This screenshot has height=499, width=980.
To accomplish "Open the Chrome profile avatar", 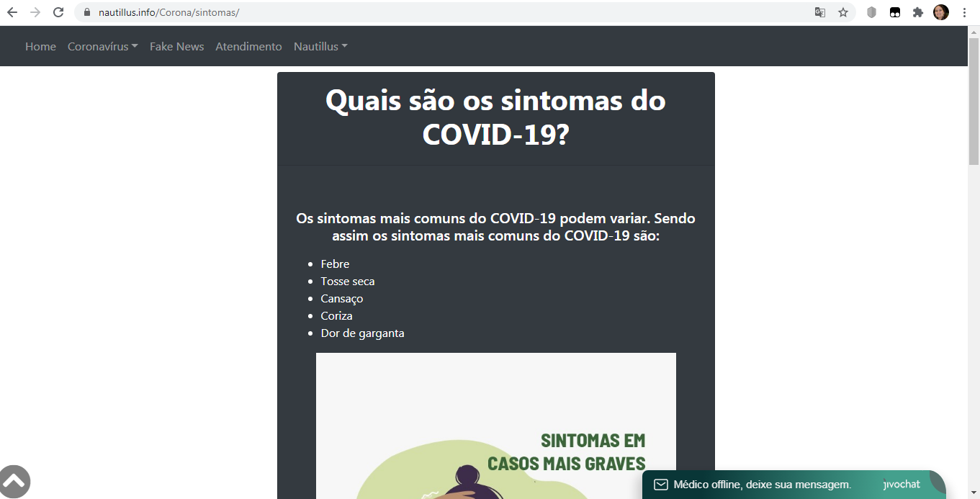I will pyautogui.click(x=940, y=12).
